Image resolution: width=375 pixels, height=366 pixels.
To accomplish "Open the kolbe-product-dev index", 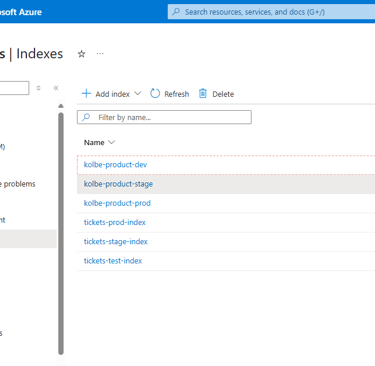I will 115,165.
